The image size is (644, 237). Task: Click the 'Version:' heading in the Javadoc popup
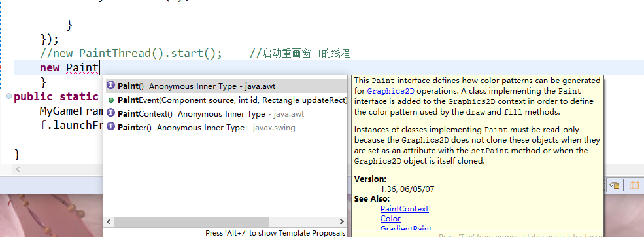[370, 179]
